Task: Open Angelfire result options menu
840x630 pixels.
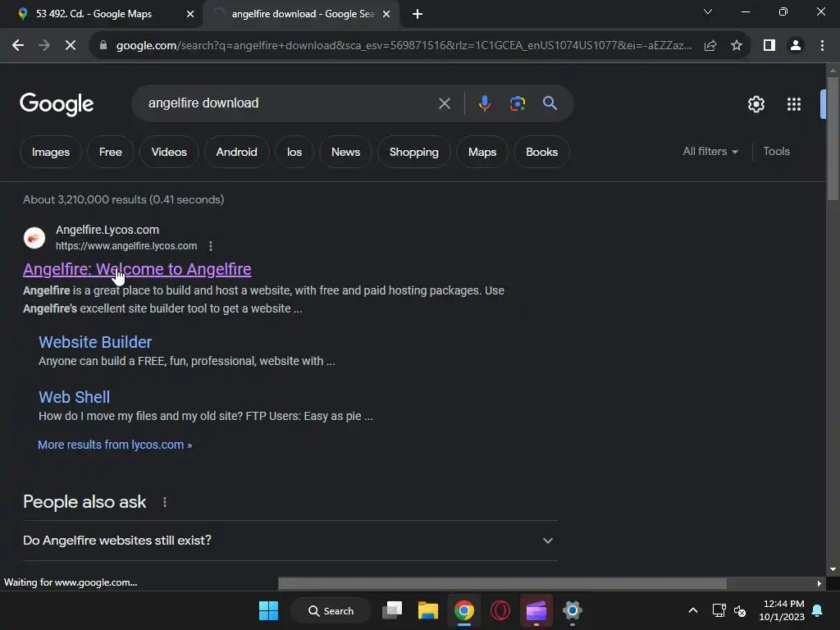Action: click(x=211, y=246)
